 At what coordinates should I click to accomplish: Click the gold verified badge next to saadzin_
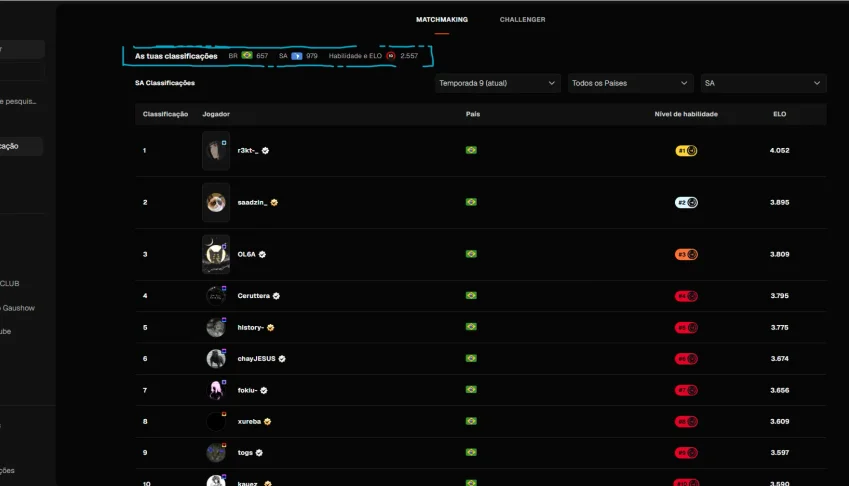pyautogui.click(x=274, y=202)
